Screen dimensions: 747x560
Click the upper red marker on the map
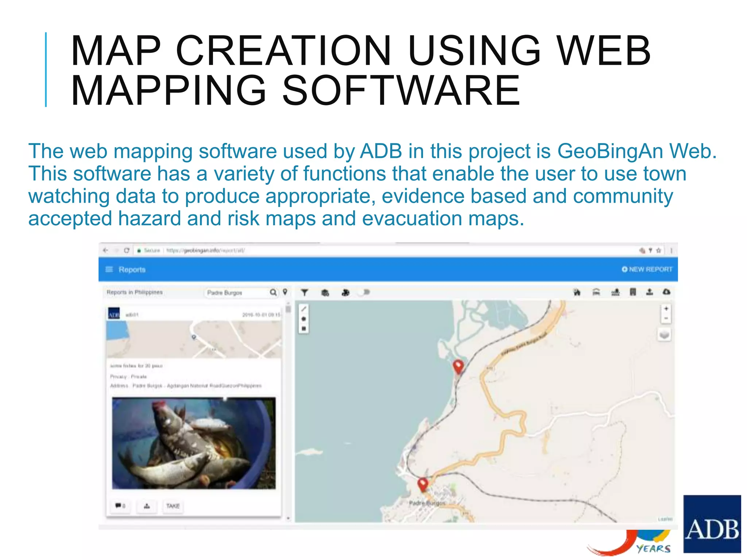coord(458,366)
